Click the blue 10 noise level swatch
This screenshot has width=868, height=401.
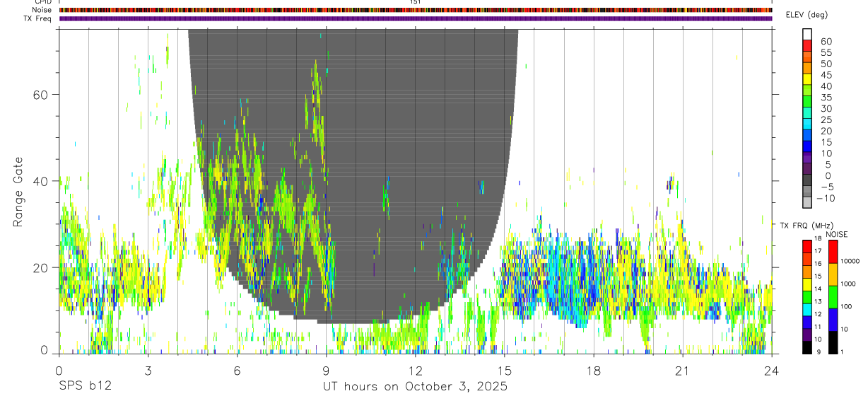pyautogui.click(x=833, y=320)
